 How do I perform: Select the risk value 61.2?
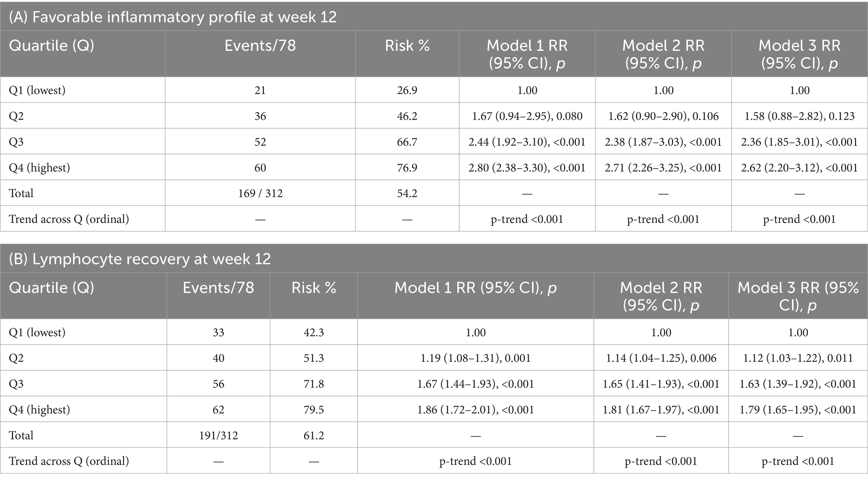click(314, 436)
